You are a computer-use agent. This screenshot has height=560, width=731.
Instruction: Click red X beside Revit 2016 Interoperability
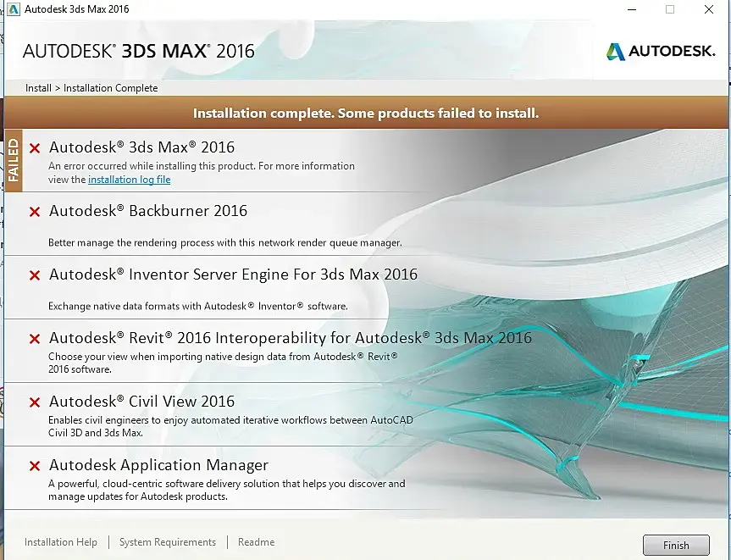(35, 339)
